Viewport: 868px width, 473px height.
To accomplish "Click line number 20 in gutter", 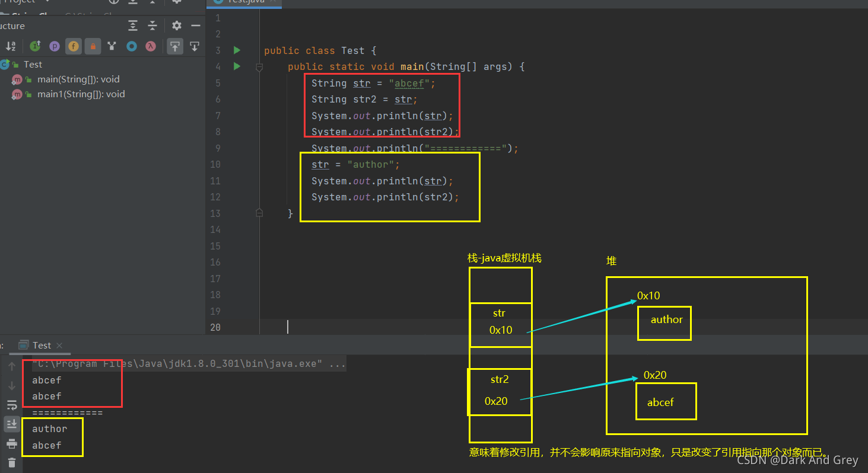I will point(215,327).
